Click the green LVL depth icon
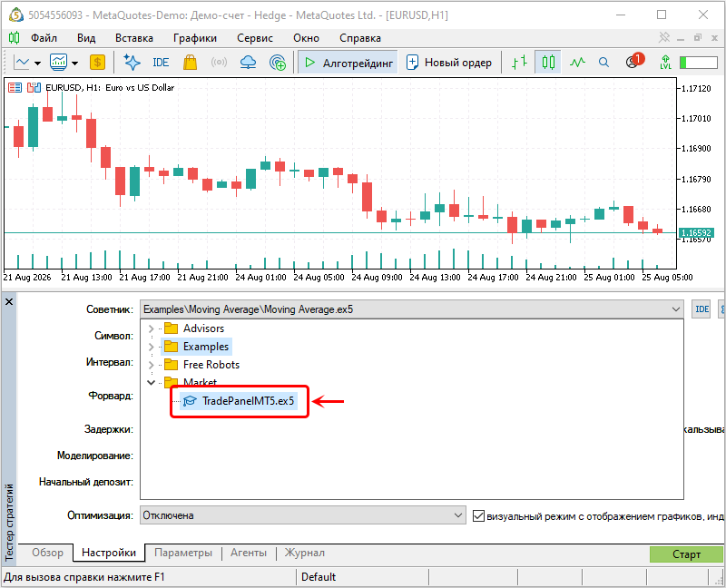The width and height of the screenshot is (726, 588). [665, 62]
